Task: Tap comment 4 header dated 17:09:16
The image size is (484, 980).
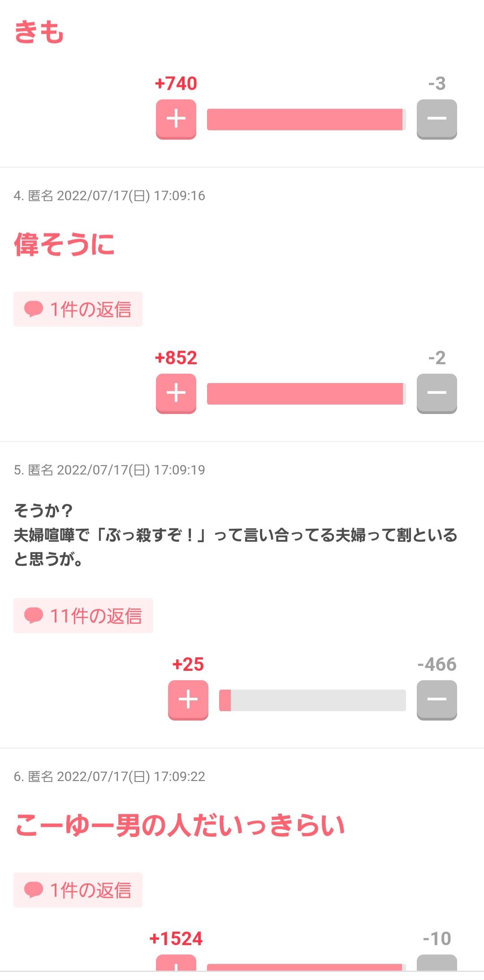Action: click(x=109, y=196)
